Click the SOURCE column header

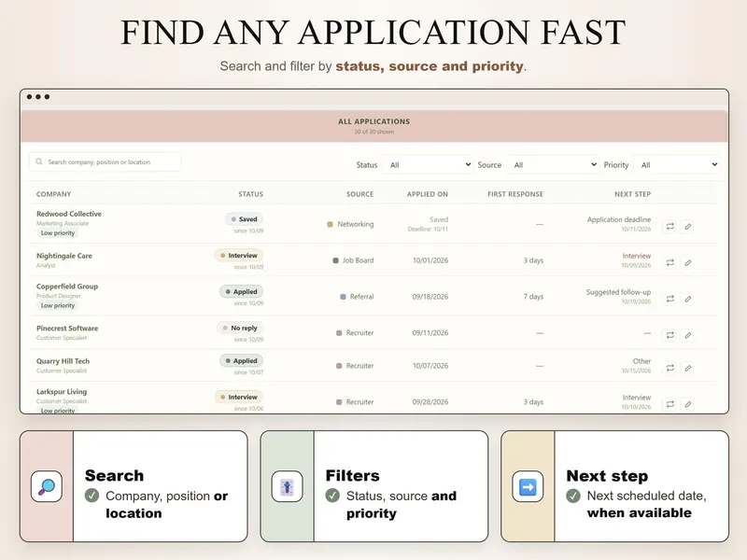(359, 194)
